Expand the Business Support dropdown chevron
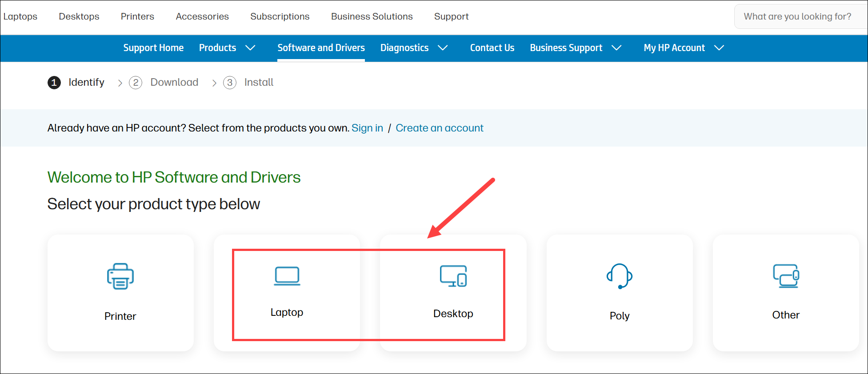 point(616,48)
